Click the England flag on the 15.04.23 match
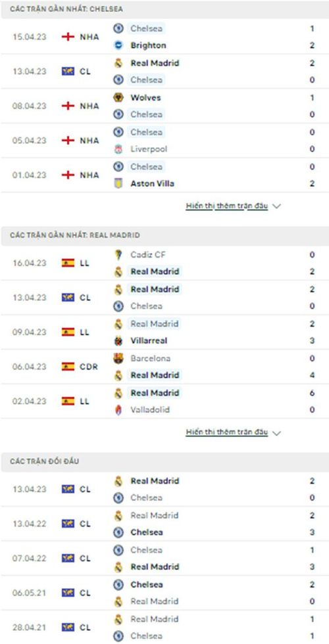 (x=68, y=37)
